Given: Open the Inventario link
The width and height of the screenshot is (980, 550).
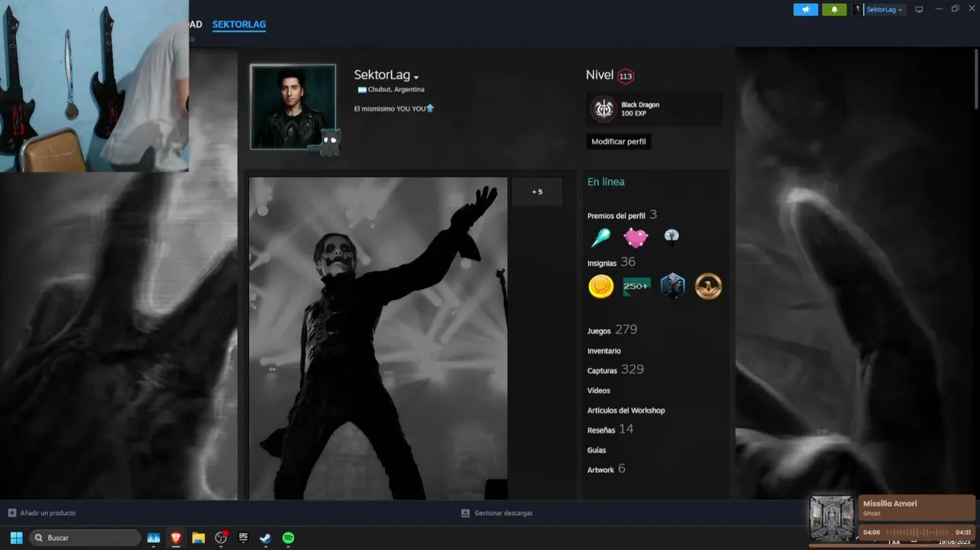Looking at the screenshot, I should point(604,351).
